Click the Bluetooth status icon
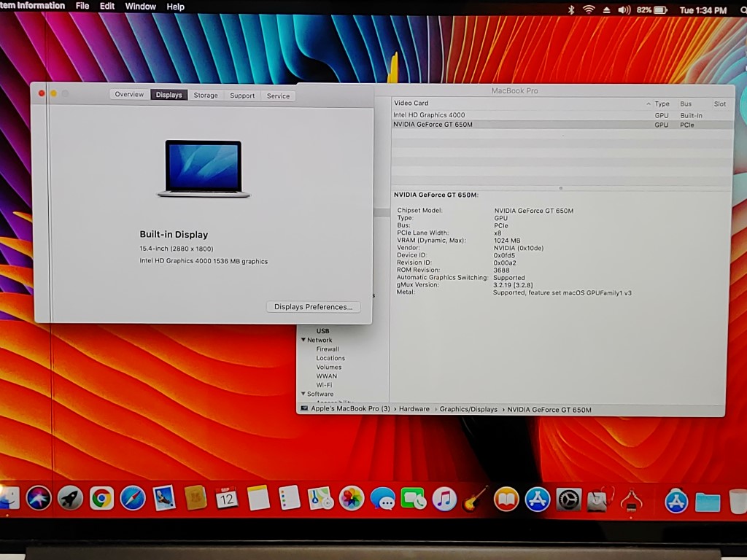The height and width of the screenshot is (560, 747). (571, 9)
